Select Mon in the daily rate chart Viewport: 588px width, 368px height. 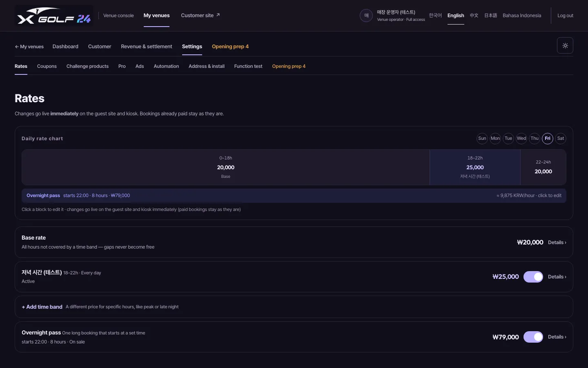click(495, 138)
